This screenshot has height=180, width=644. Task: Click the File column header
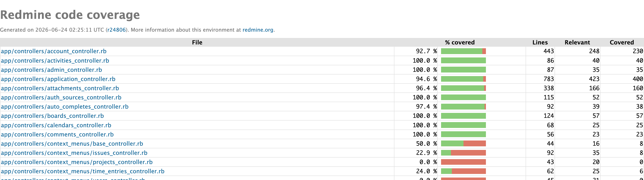(197, 42)
